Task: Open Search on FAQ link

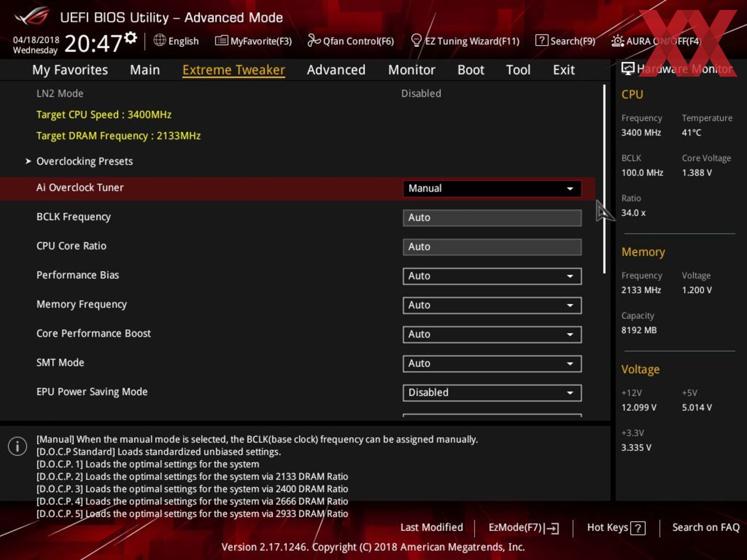Action: point(706,528)
